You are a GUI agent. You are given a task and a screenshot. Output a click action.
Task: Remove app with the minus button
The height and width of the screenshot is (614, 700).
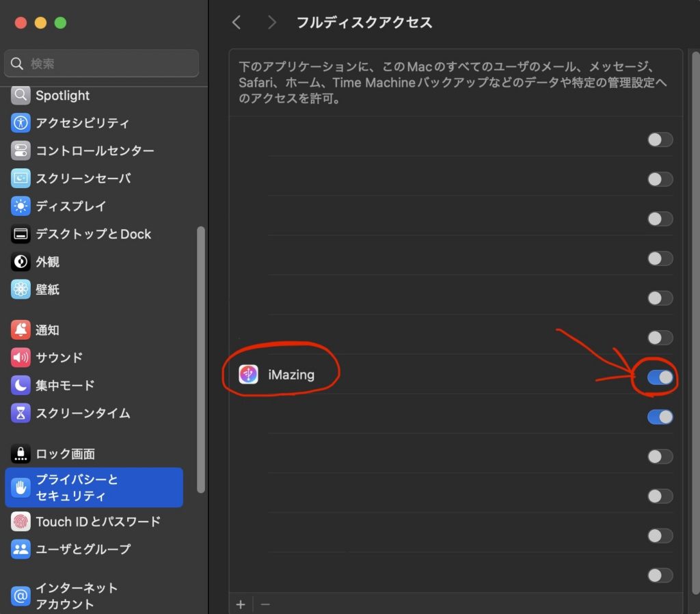[265, 604]
